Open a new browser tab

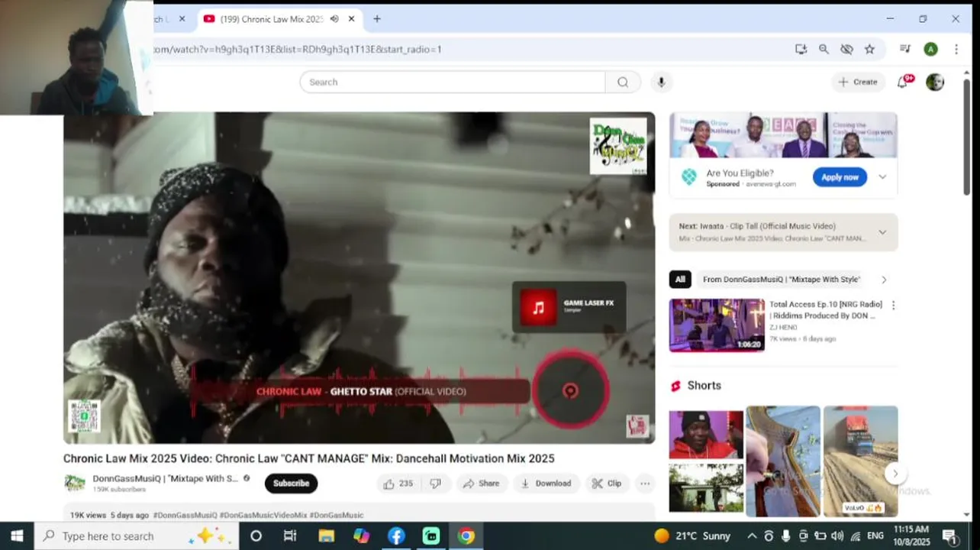click(377, 19)
